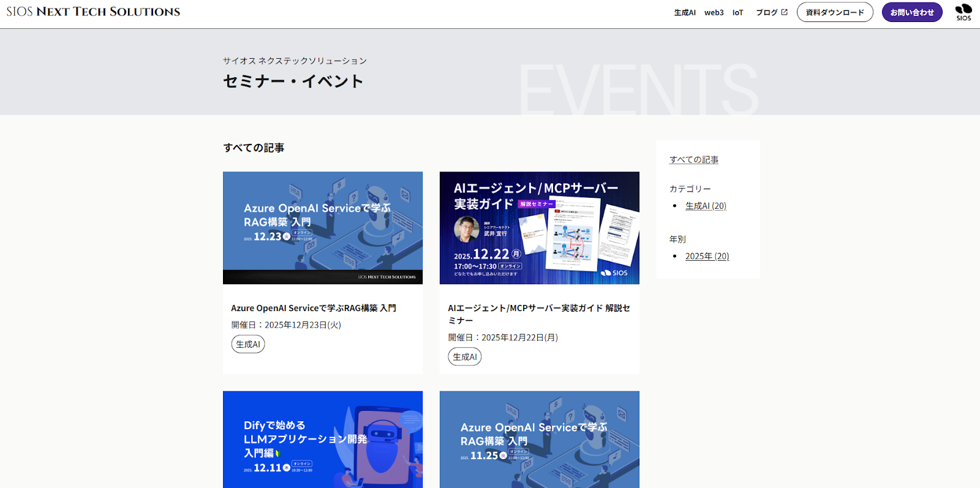
Task: Open the Dify LLMアプリケーション開発 12.11 thumbnail
Action: pos(323,440)
